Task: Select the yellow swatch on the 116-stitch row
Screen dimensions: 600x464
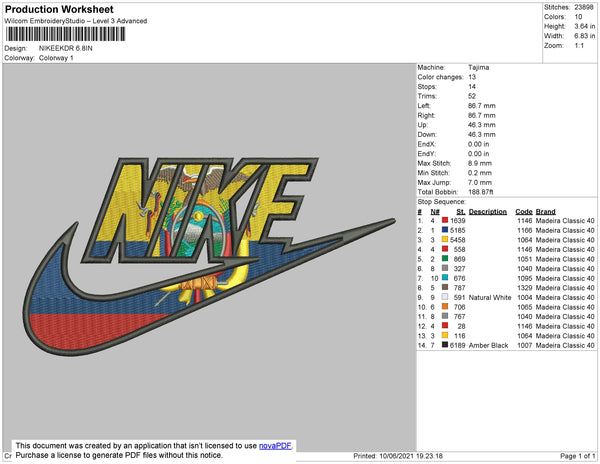Action: pos(445,335)
